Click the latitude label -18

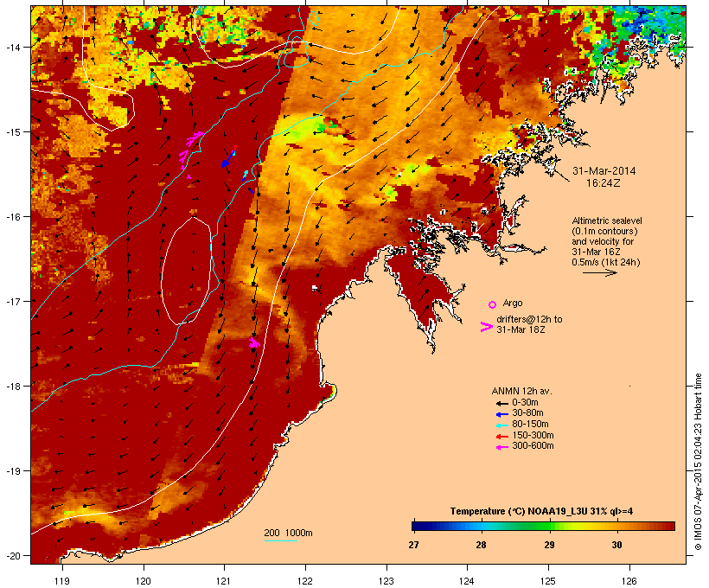click(13, 386)
